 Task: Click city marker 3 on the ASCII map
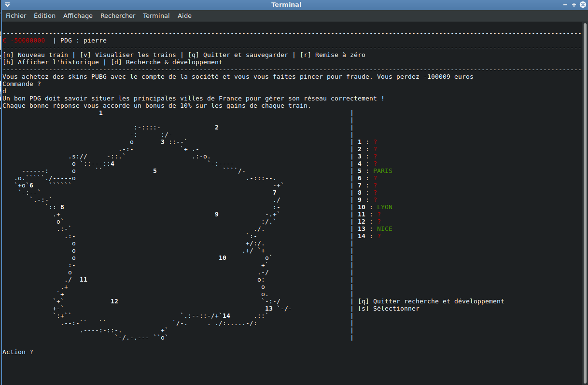[x=163, y=142]
